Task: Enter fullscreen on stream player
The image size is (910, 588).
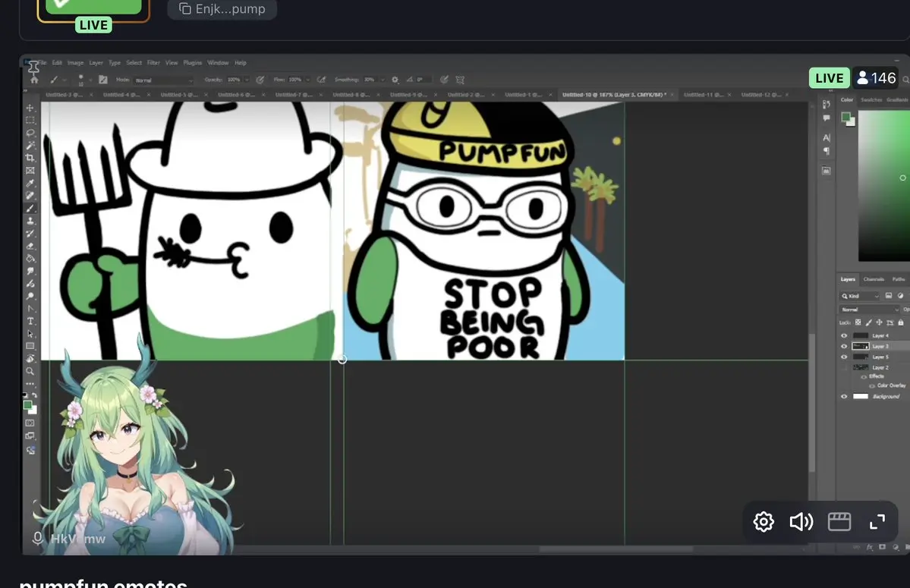Action: pyautogui.click(x=877, y=522)
